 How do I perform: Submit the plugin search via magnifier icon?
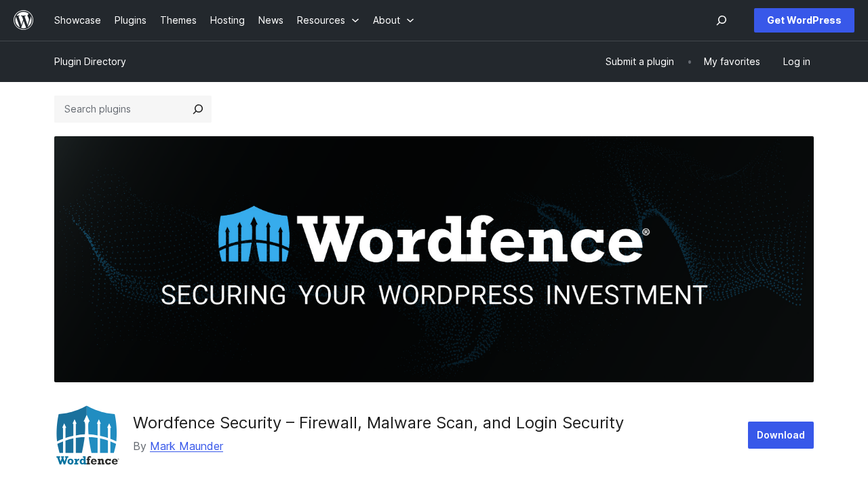point(198,109)
